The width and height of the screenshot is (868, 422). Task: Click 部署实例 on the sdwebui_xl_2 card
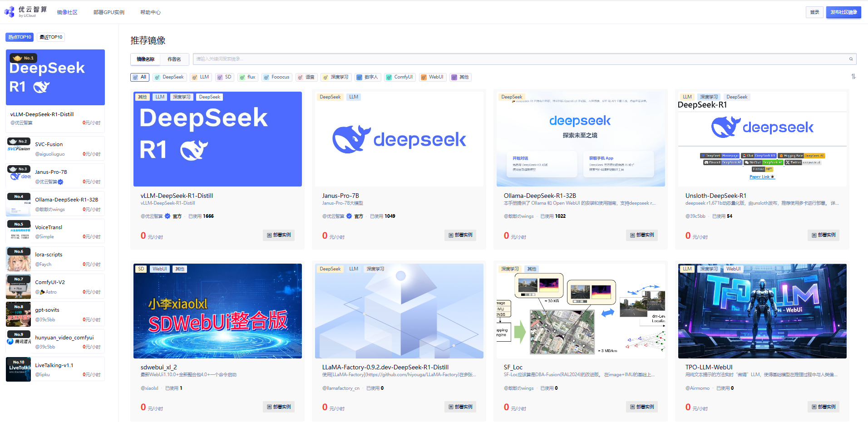click(279, 407)
